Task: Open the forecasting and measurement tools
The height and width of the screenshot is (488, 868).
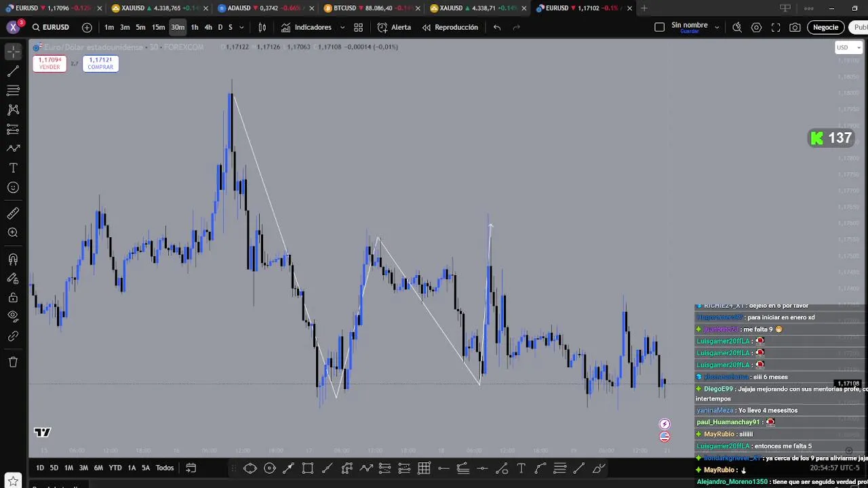Action: pyautogui.click(x=13, y=129)
